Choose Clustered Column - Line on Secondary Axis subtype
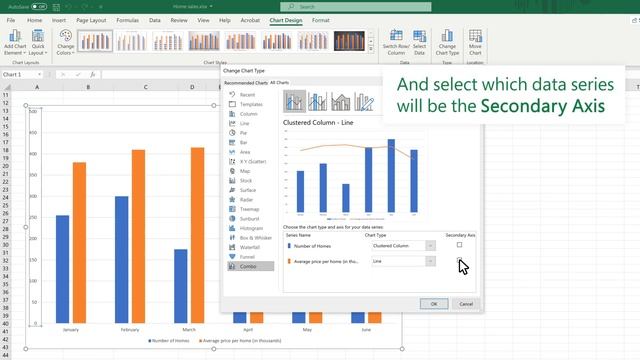Screen dimensions: 640x360 click(318, 101)
